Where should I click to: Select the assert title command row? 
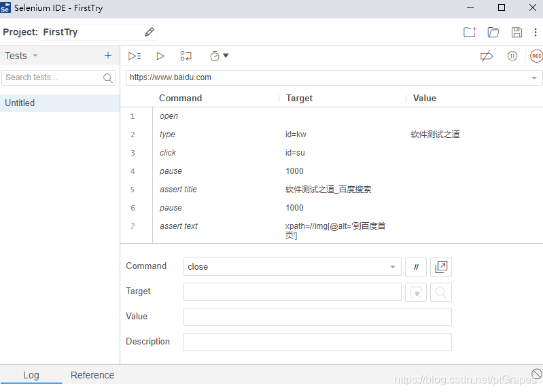(332, 190)
